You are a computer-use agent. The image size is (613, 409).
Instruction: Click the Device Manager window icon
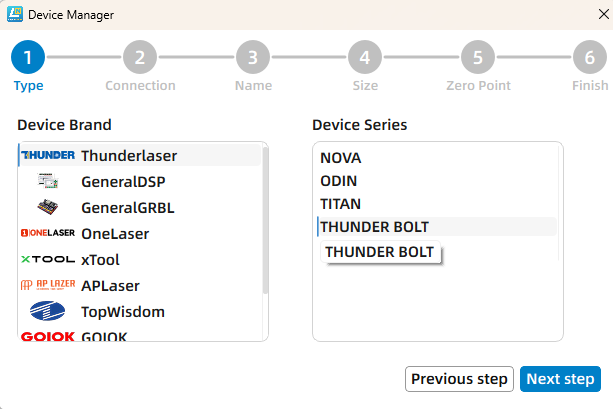pos(15,15)
